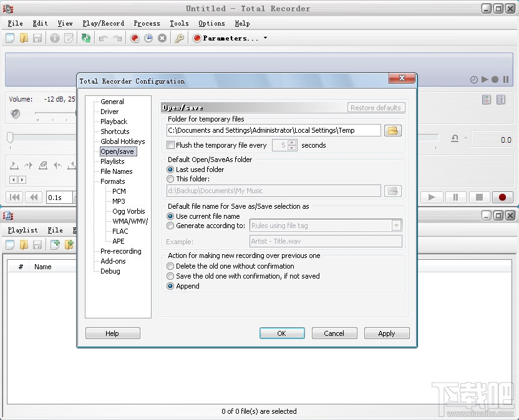The width and height of the screenshot is (519, 420).
Task: Click the new playlist icon in playlist window
Action: (x=10, y=245)
